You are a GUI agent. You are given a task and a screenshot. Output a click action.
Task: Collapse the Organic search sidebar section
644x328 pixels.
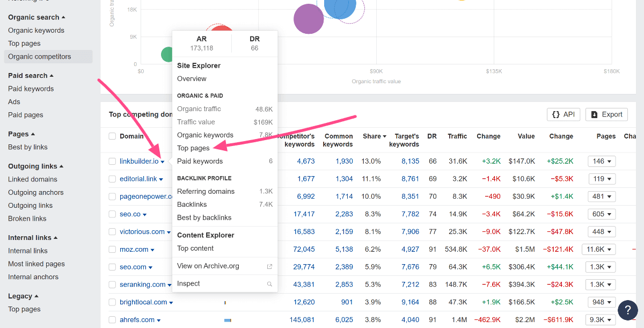(x=37, y=17)
